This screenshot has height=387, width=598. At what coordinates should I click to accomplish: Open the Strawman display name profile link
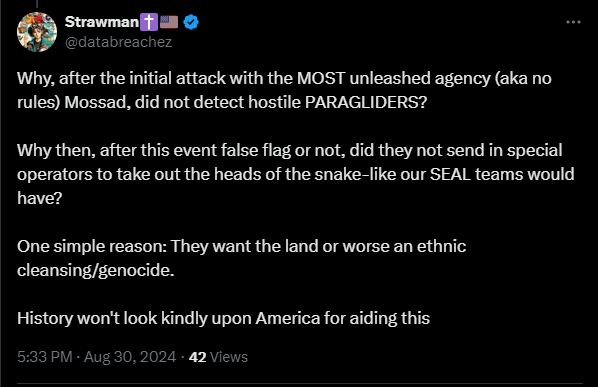(102, 22)
